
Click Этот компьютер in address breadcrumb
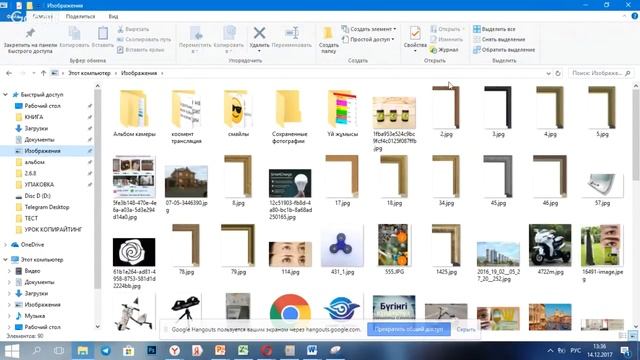click(89, 73)
